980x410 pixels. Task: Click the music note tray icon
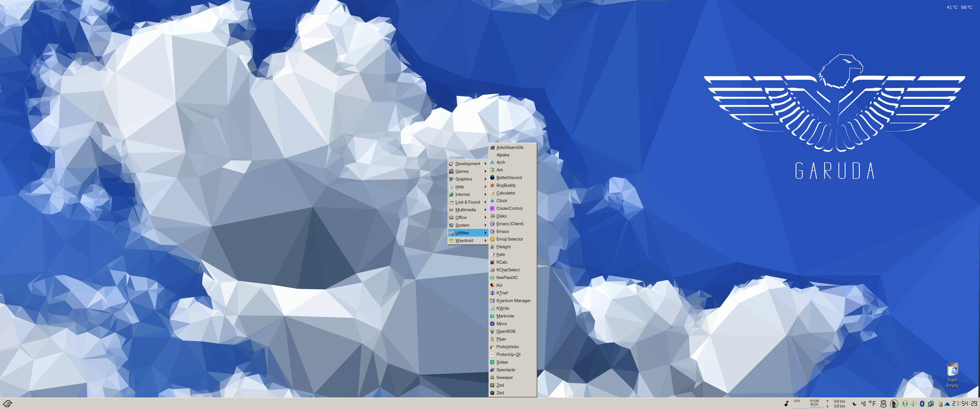tap(786, 404)
